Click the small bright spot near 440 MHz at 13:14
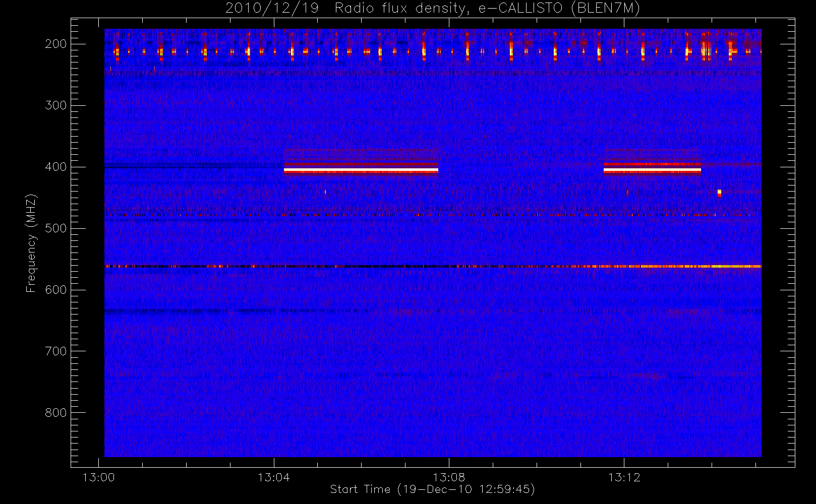This screenshot has height=504, width=816. tap(719, 193)
